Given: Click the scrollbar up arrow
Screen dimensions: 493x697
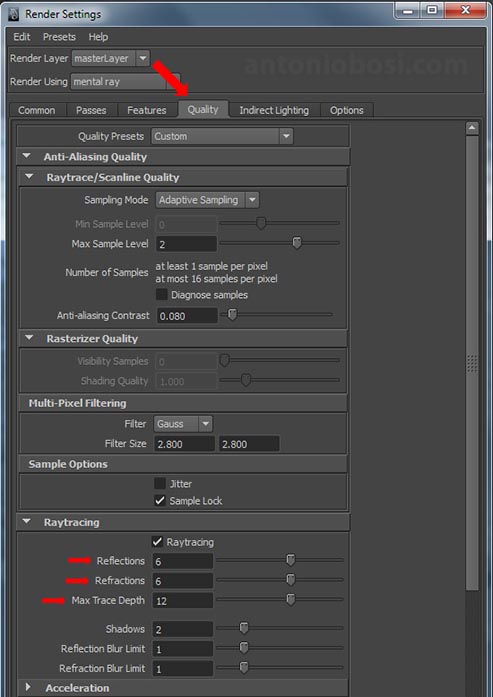Looking at the screenshot, I should pyautogui.click(x=472, y=128).
